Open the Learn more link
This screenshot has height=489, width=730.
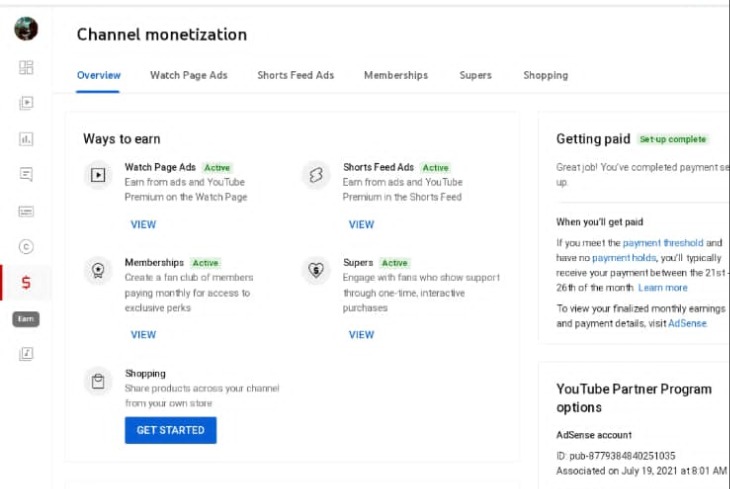[662, 288]
